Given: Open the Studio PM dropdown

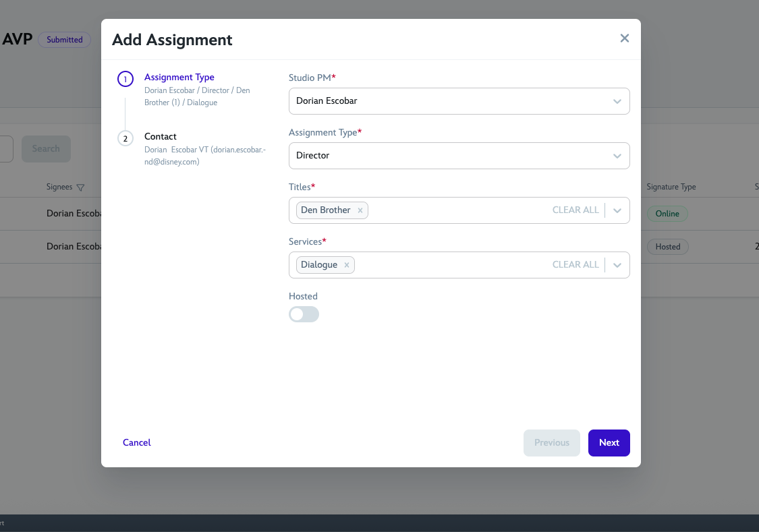Looking at the screenshot, I should point(617,101).
